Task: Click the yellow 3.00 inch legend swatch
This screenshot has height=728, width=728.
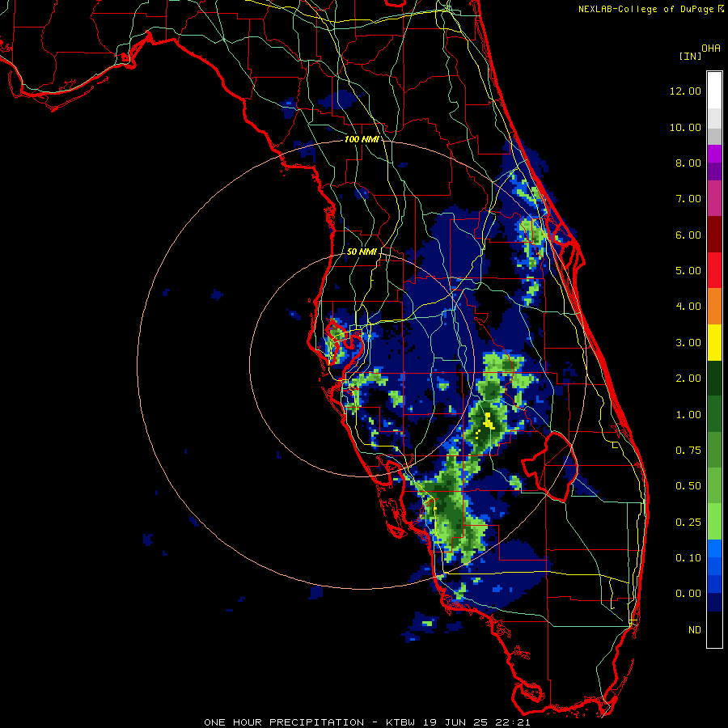Action: pos(714,342)
